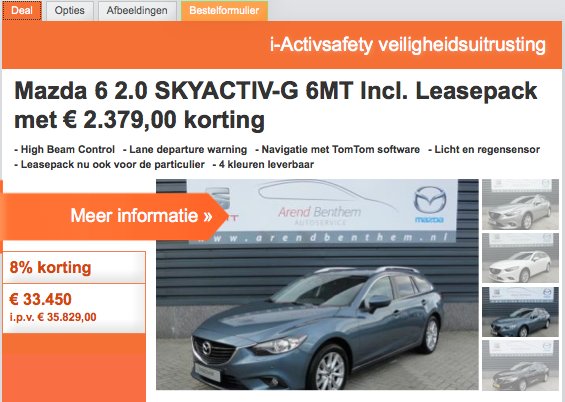This screenshot has height=402, width=565.
Task: Click the Mazda logo on dealership sign
Action: click(x=430, y=204)
